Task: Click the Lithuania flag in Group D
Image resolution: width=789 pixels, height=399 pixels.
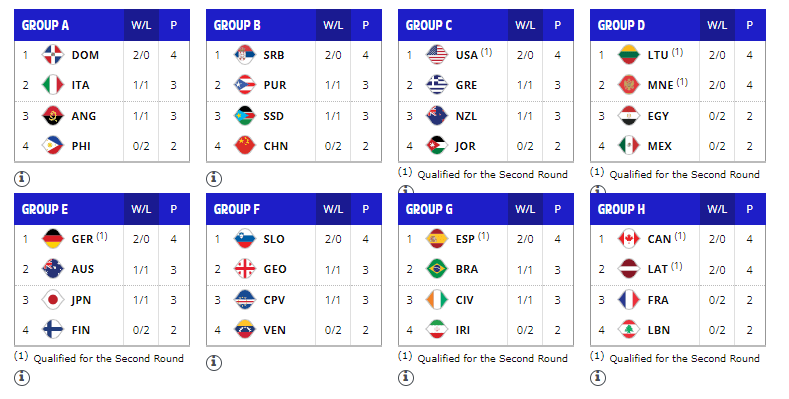Action: pos(629,55)
